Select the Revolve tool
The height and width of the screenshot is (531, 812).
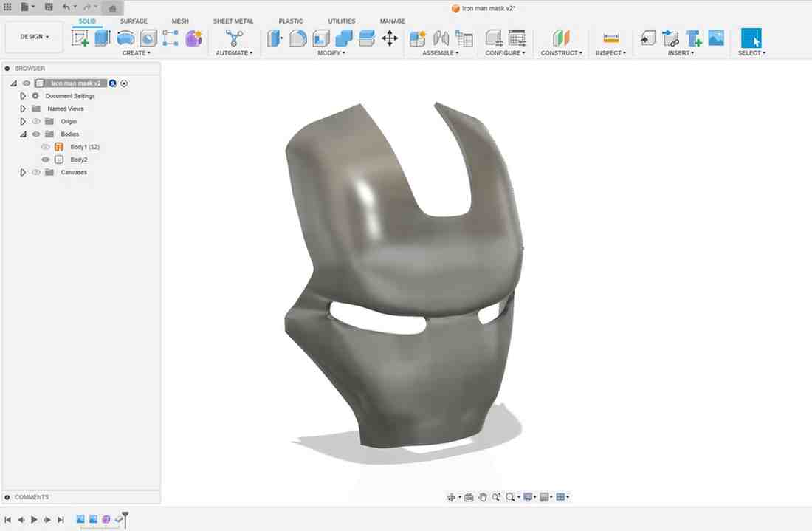tap(125, 38)
